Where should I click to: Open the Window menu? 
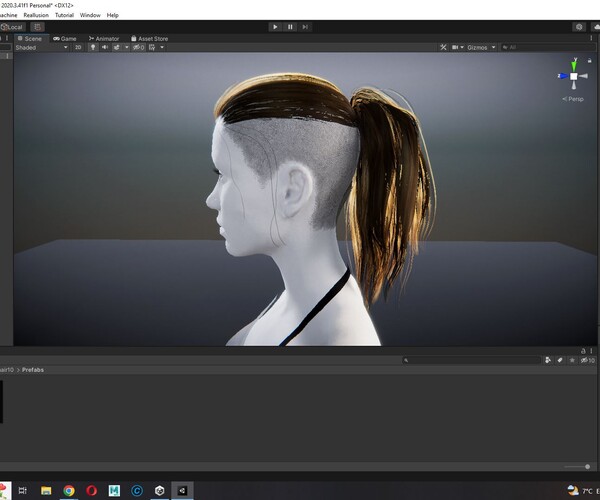point(90,15)
